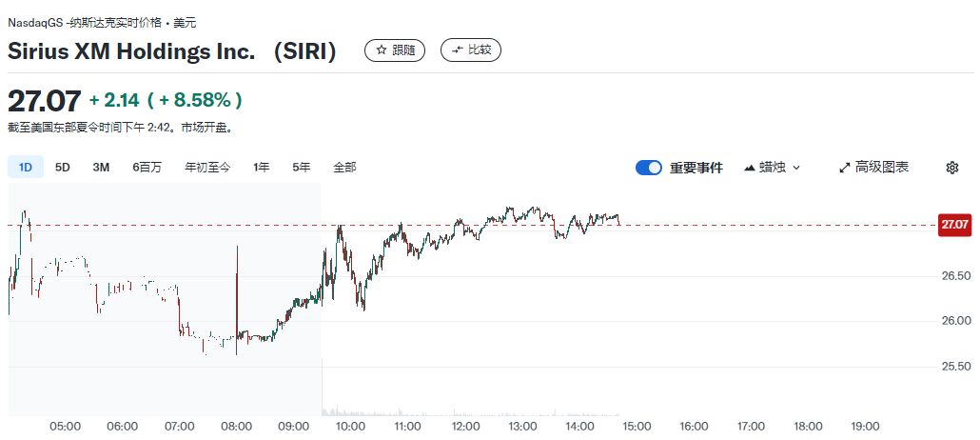
Task: Click the NasdaqGS exchange info text
Action: [102, 23]
